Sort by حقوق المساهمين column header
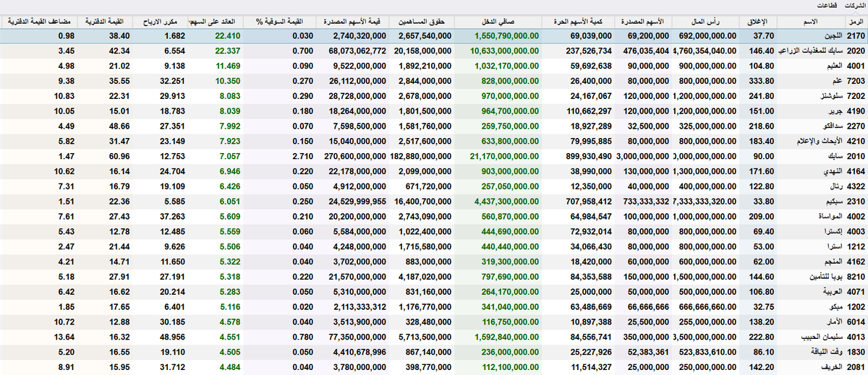Screen dimensions: 868x375 [x=422, y=22]
